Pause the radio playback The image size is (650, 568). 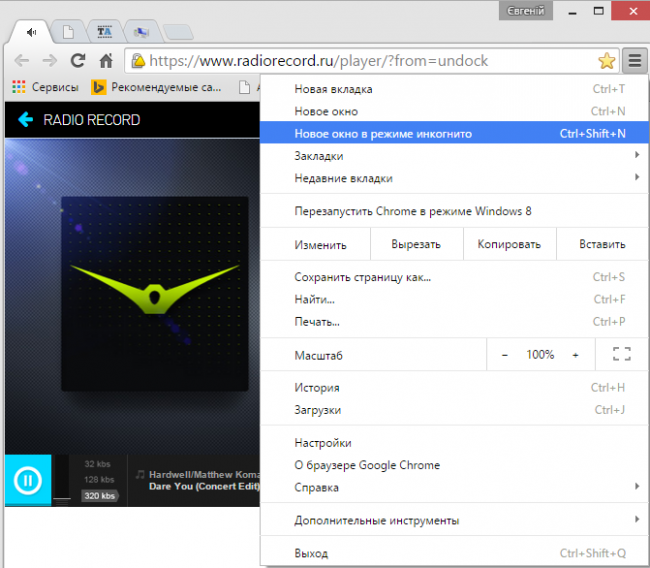click(x=28, y=481)
